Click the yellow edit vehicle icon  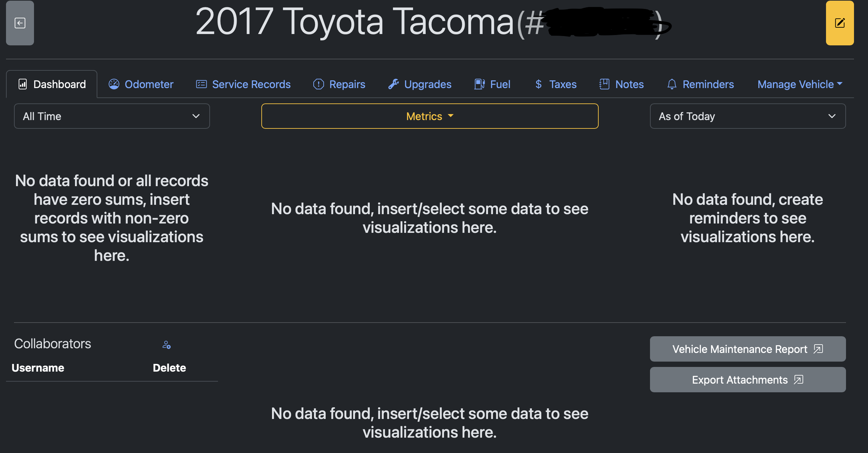tap(839, 23)
